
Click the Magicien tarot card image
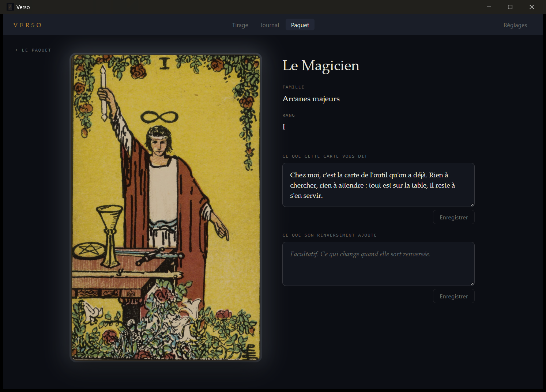(x=166, y=207)
